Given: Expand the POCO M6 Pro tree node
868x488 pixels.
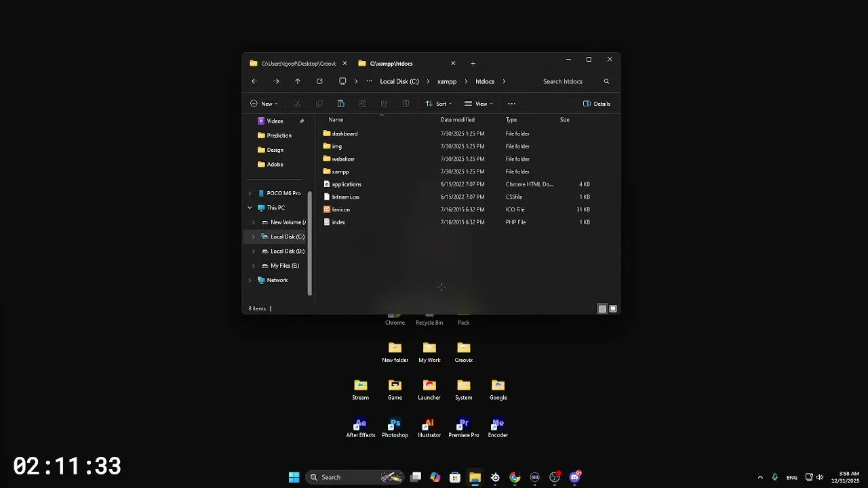Looking at the screenshot, I should click(x=250, y=193).
